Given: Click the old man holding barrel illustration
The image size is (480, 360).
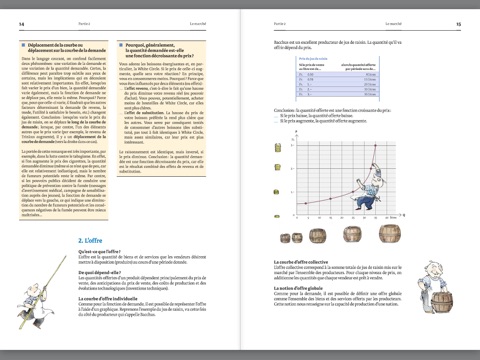Looking at the screenshot, I should 434,287.
